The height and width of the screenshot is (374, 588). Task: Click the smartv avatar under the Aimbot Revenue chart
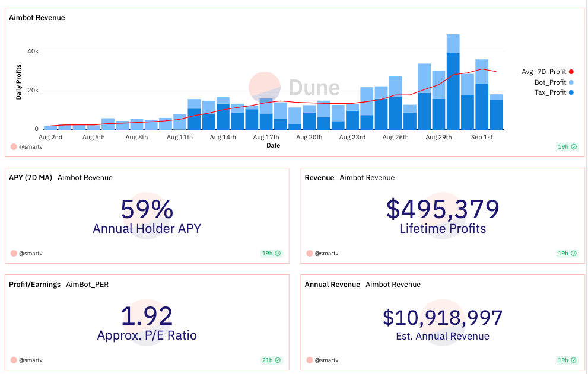pos(14,146)
